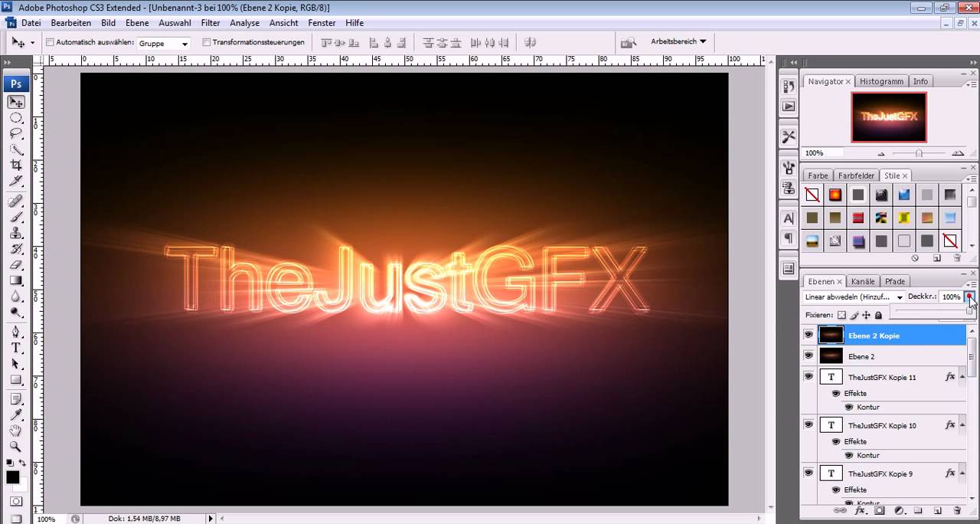The image size is (980, 524).
Task: Switch to the 'Farbfelder' tab
Action: (x=856, y=175)
